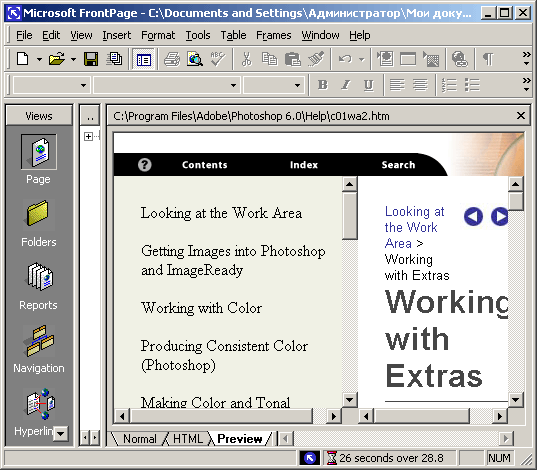This screenshot has height=470, width=537.
Task: Open the Table menu
Action: [x=233, y=35]
